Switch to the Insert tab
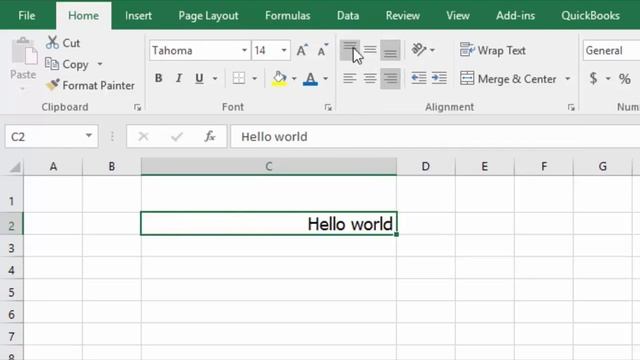This screenshot has width=640, height=360. 138,16
